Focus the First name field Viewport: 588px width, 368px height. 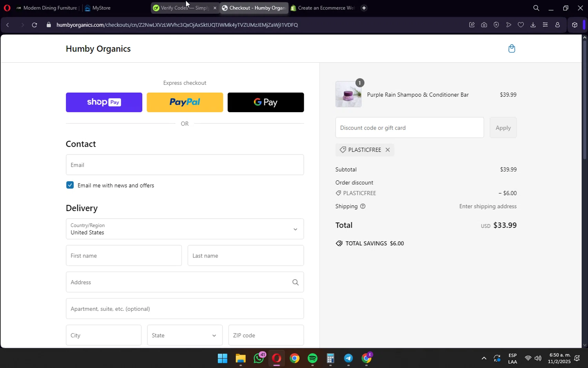[123, 255]
